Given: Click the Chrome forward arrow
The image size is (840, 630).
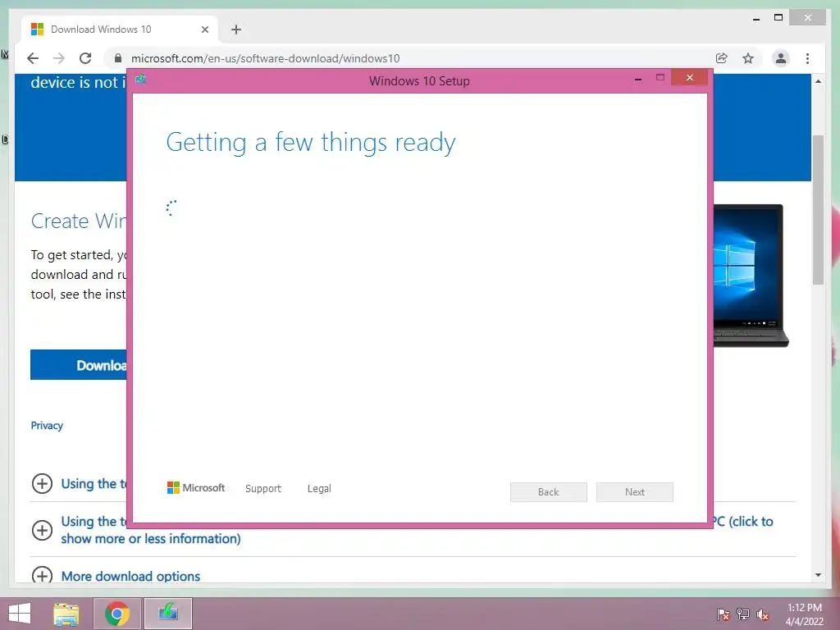Looking at the screenshot, I should click(x=59, y=58).
